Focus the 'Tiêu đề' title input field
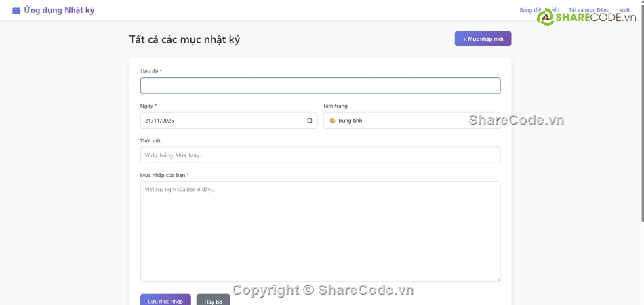Viewport: 644px width, 305px height. click(321, 86)
